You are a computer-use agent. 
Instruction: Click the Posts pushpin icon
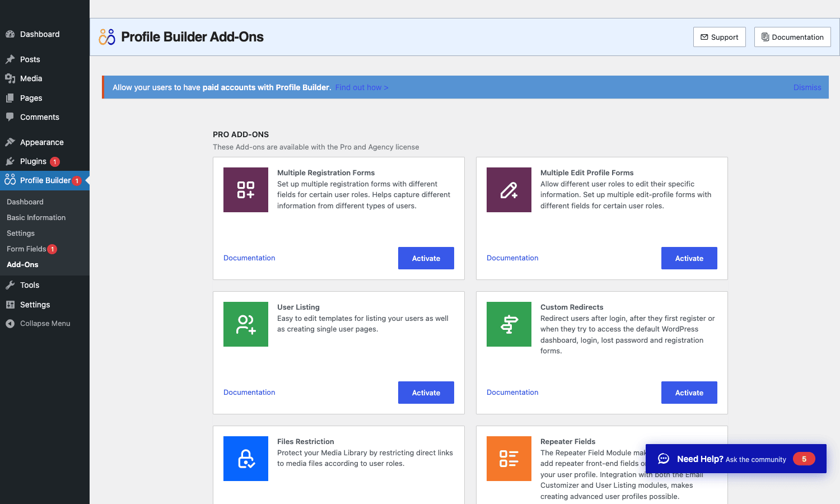(x=10, y=59)
